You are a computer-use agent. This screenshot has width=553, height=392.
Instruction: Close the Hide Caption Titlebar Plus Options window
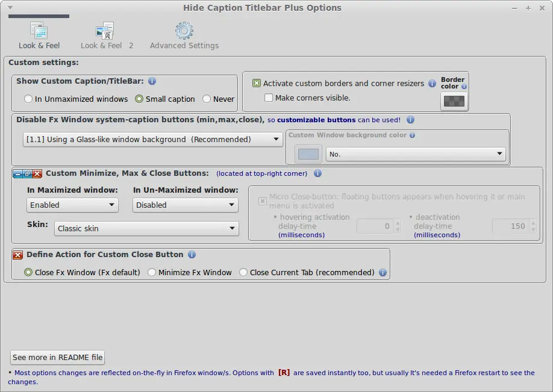542,8
